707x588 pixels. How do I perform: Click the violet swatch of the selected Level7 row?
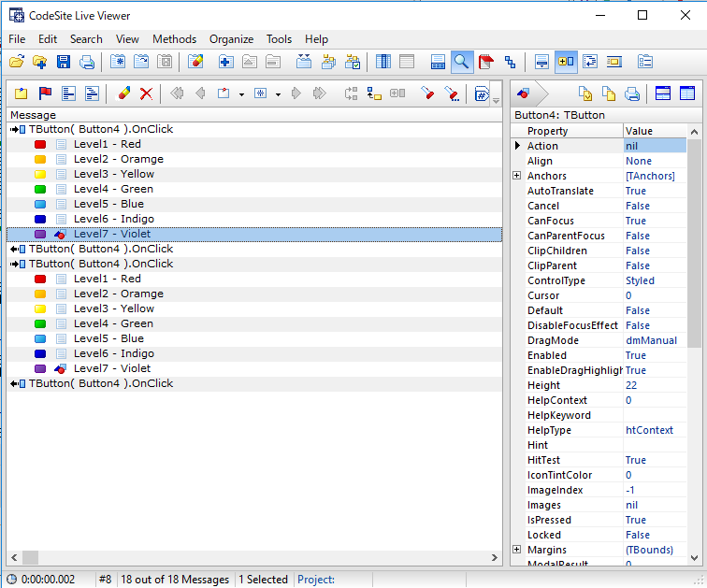point(40,235)
